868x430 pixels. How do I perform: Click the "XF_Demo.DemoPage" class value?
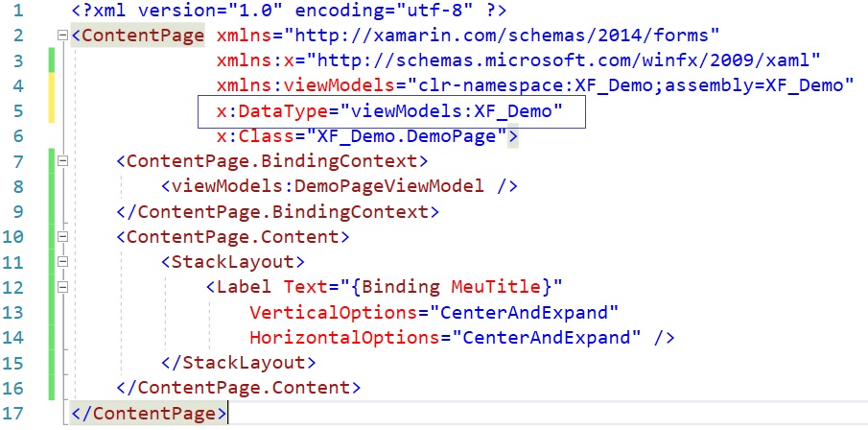(407, 136)
